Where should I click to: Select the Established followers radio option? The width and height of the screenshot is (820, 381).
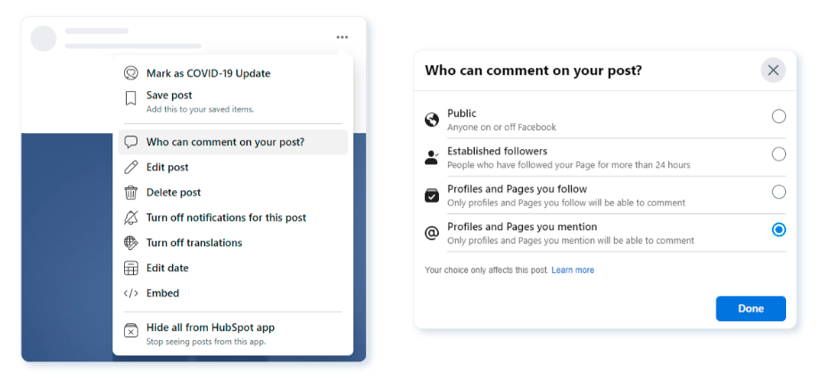tap(779, 154)
